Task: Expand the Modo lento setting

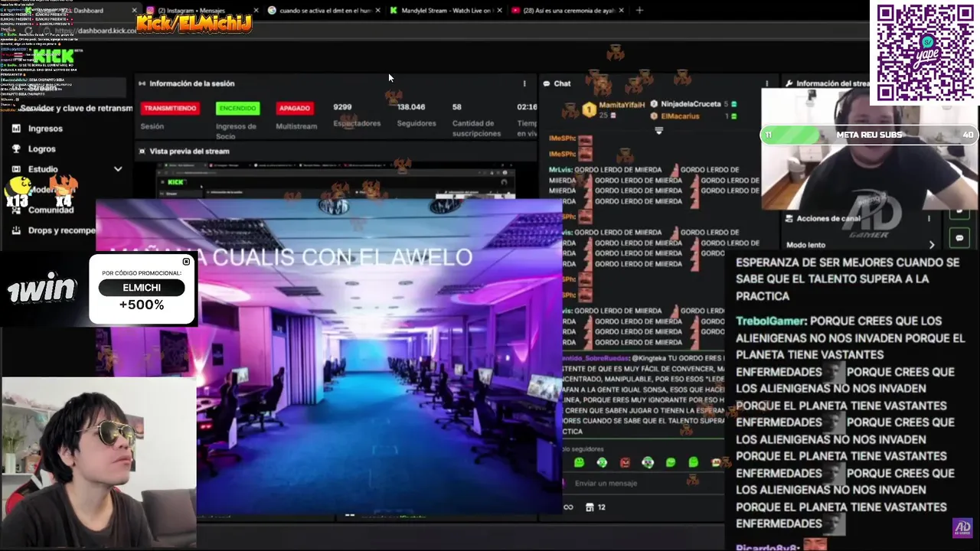Action: (932, 245)
